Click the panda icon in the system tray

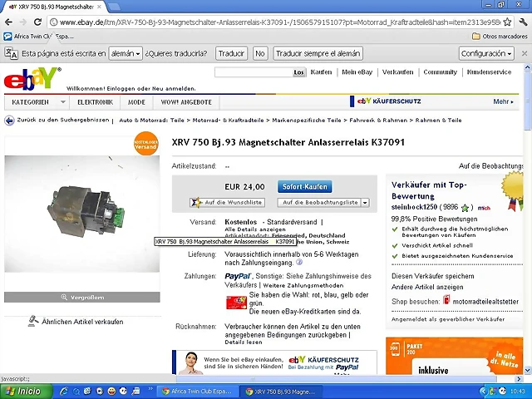click(x=502, y=392)
